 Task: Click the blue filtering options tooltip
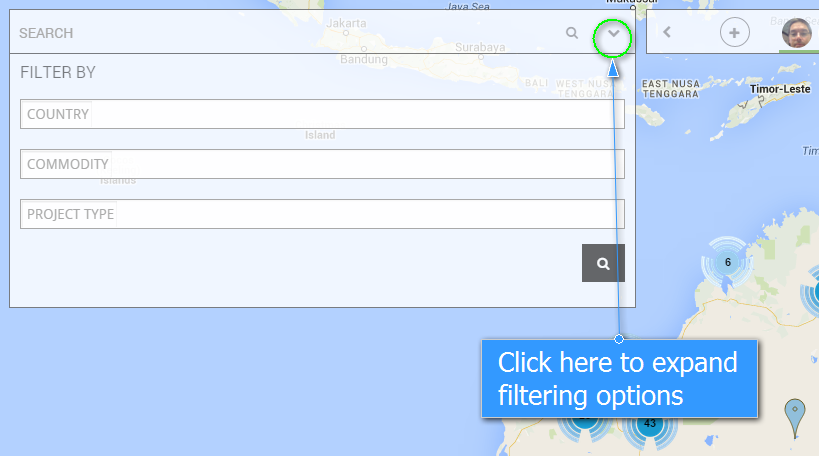(x=619, y=378)
